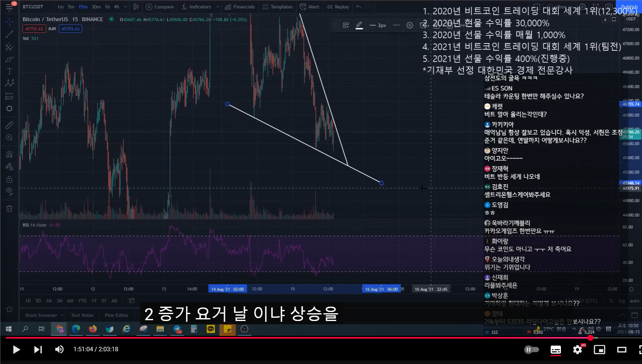Open indicator Templates menu

(277, 7)
